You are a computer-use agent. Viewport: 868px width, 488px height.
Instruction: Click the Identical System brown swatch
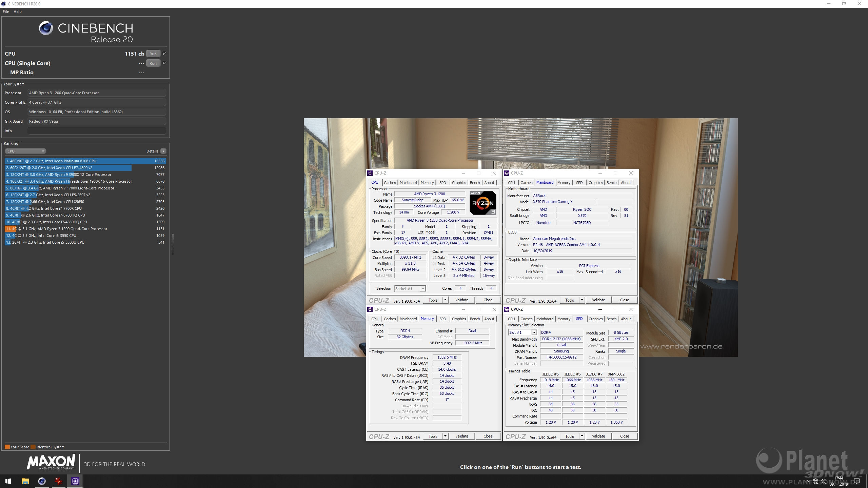(33, 447)
